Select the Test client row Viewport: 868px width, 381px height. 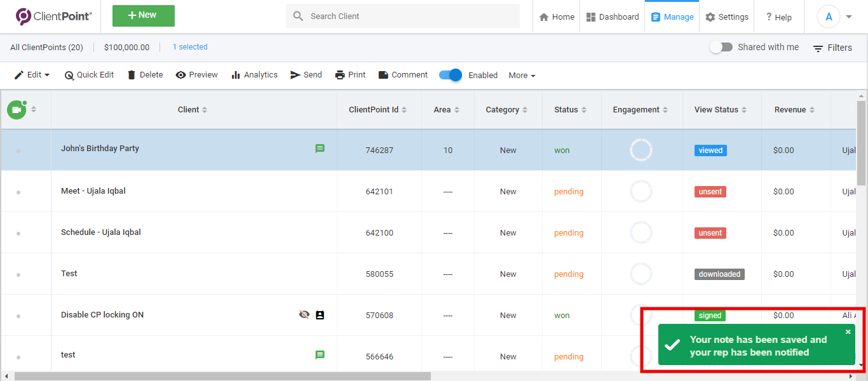click(x=69, y=274)
